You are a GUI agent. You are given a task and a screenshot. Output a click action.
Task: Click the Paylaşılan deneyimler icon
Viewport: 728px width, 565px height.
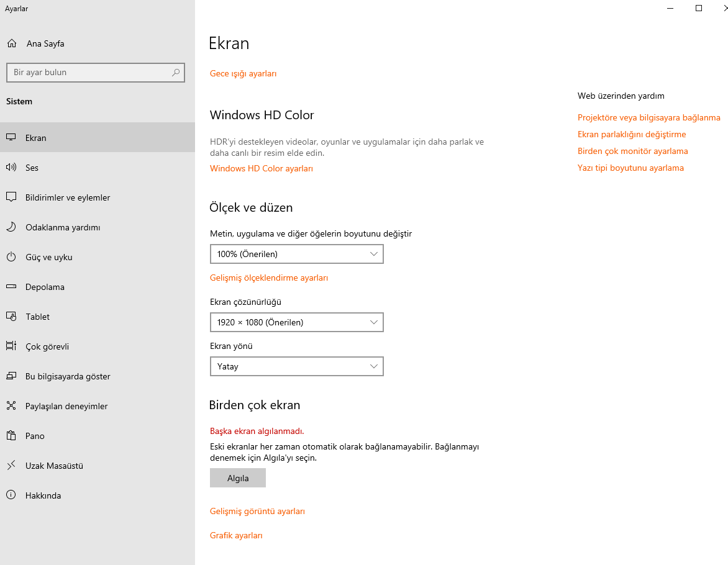pos(11,406)
